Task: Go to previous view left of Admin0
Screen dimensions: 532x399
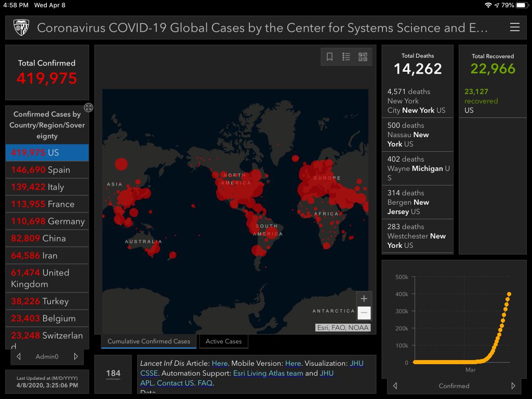Action: [19, 356]
